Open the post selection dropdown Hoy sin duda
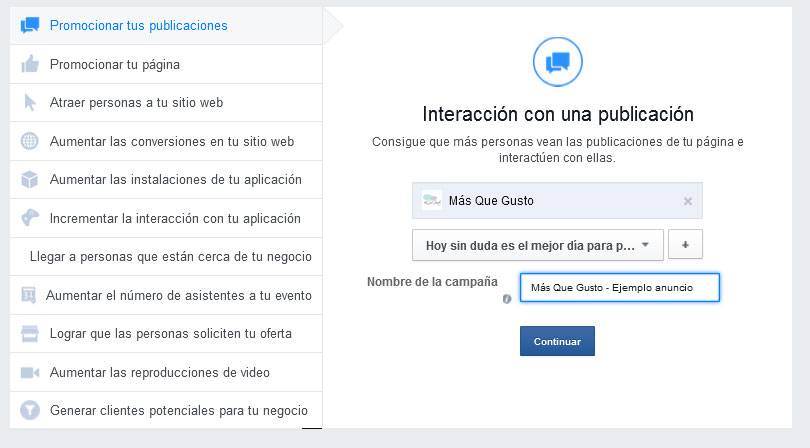 coord(537,245)
